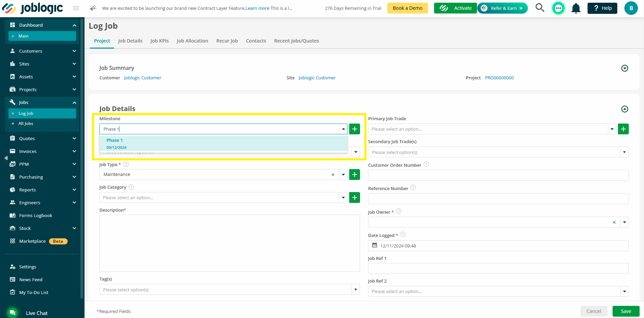Show Job Category help tooltip icon
Image resolution: width=644 pixels, height=318 pixels.
pyautogui.click(x=131, y=187)
